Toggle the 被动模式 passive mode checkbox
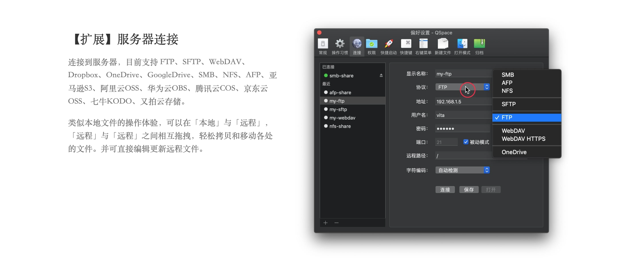This screenshot has height=274, width=644. (x=466, y=142)
